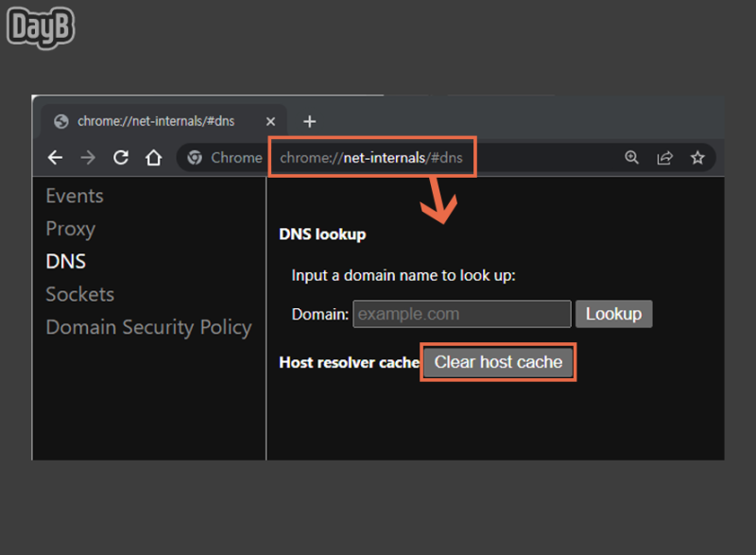
Task: Click the Lookup button
Action: coord(613,313)
